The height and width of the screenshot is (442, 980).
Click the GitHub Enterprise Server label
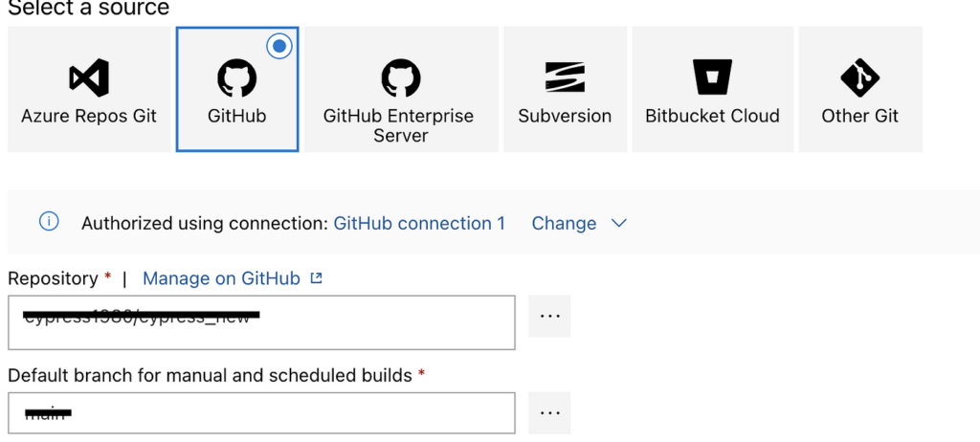(x=399, y=125)
